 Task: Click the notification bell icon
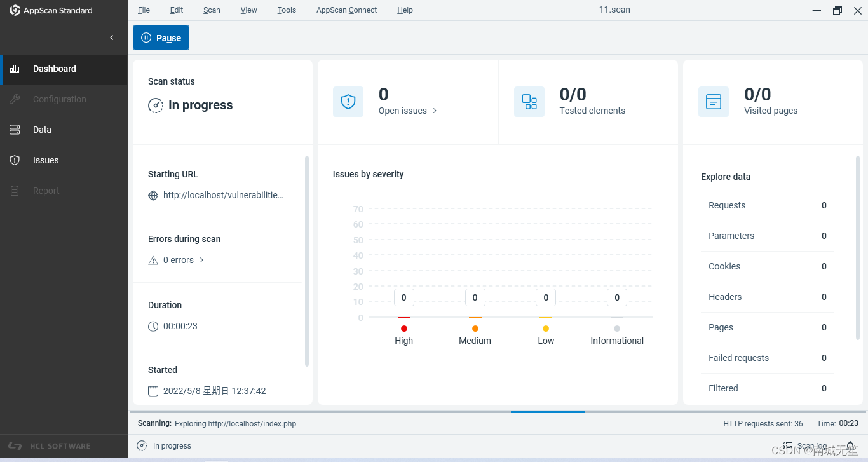850,446
